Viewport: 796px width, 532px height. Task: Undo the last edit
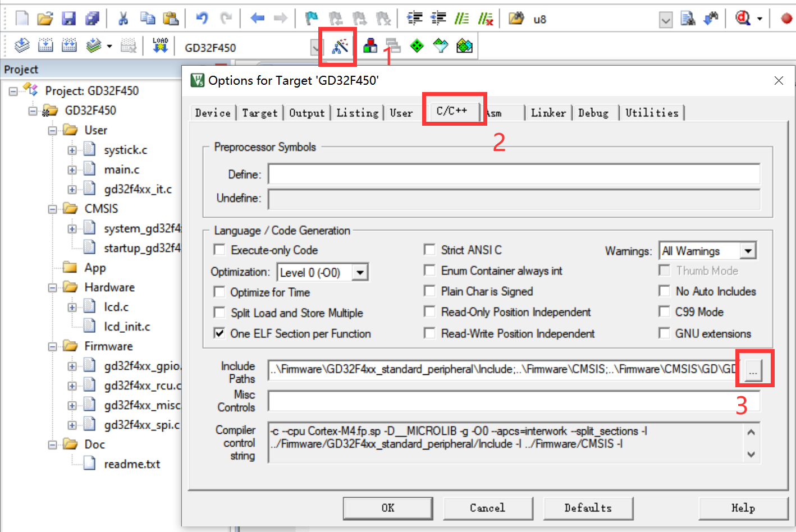(x=202, y=19)
